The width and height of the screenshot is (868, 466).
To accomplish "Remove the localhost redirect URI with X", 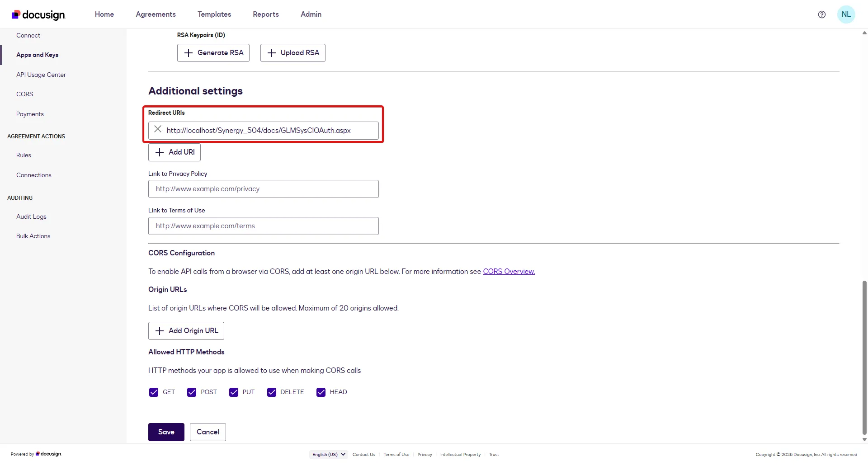I will [x=158, y=130].
